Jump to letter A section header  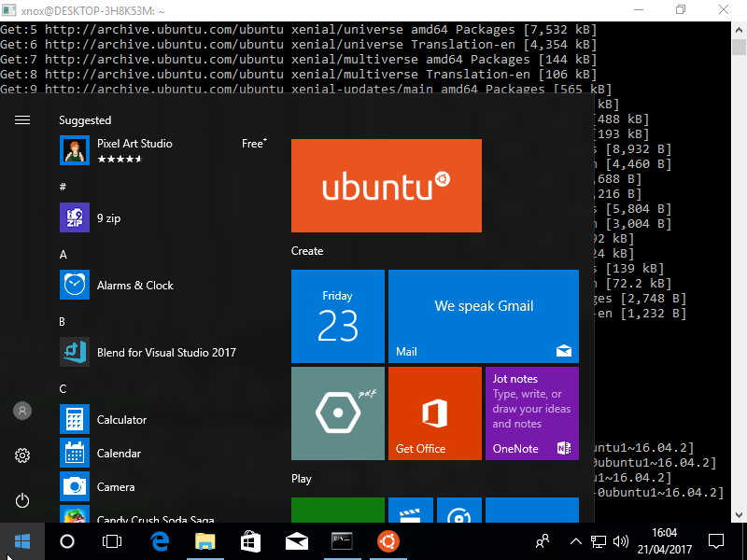63,255
